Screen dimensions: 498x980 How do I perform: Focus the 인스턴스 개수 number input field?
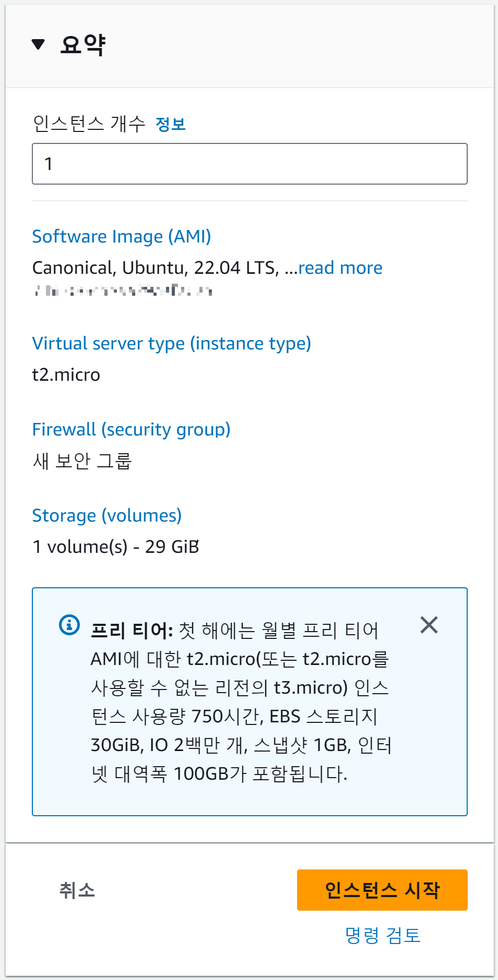(x=250, y=164)
